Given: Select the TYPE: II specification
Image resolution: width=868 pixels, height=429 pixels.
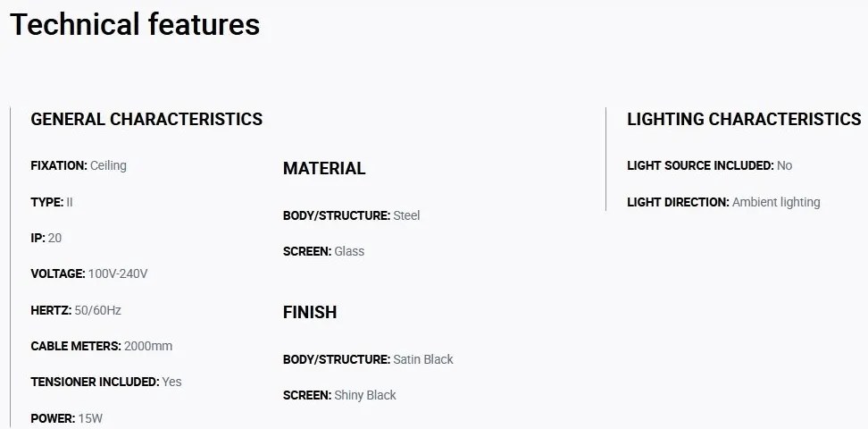Looking at the screenshot, I should [x=52, y=202].
